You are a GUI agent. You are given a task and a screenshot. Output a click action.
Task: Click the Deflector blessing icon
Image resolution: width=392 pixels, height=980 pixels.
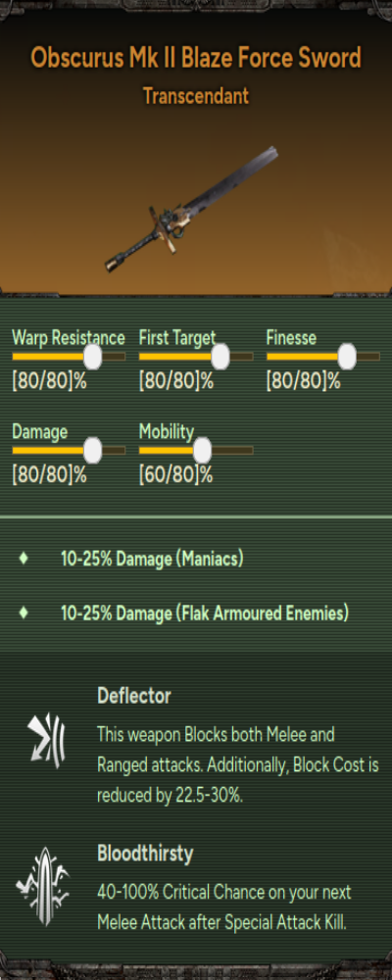click(x=46, y=741)
